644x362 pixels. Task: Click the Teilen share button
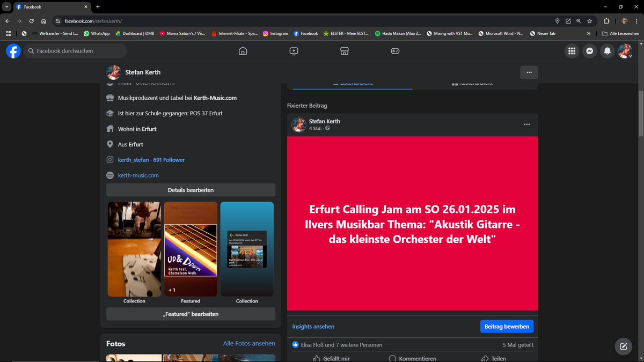(494, 358)
